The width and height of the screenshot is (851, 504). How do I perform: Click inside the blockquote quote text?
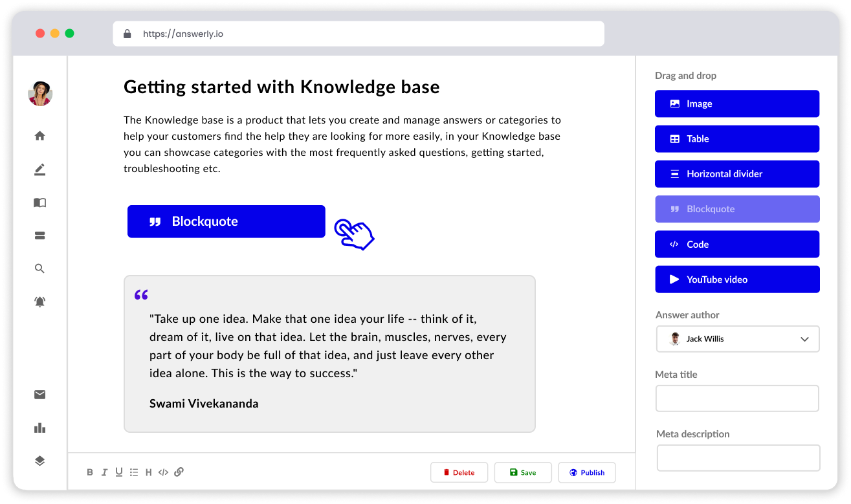(x=327, y=346)
